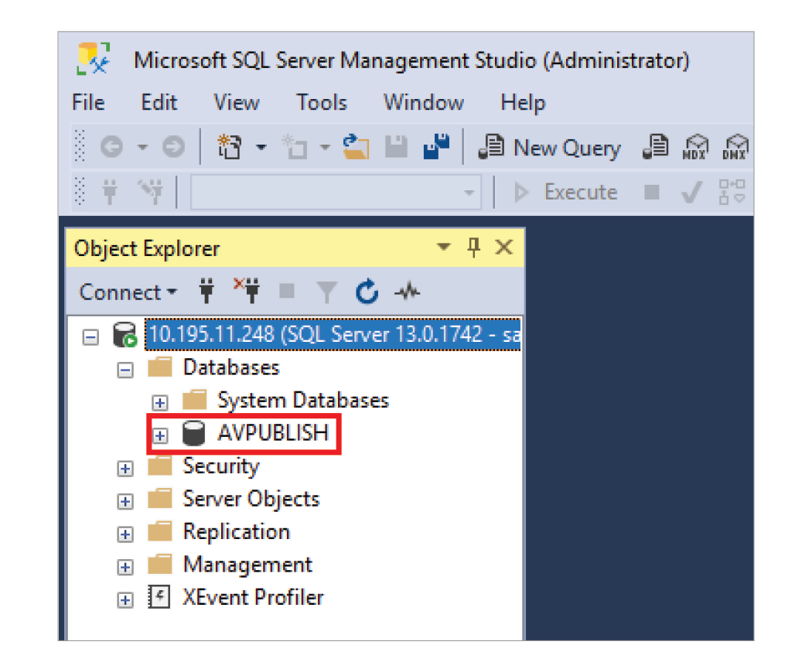812x669 pixels.
Task: Expand the Management folder
Action: (x=125, y=567)
